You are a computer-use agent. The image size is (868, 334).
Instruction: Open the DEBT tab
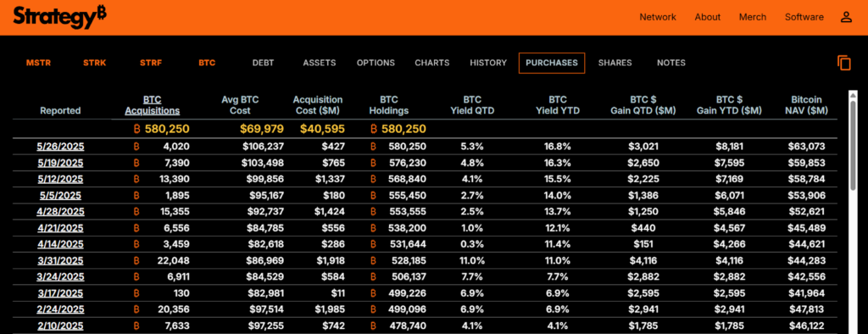[x=263, y=63]
